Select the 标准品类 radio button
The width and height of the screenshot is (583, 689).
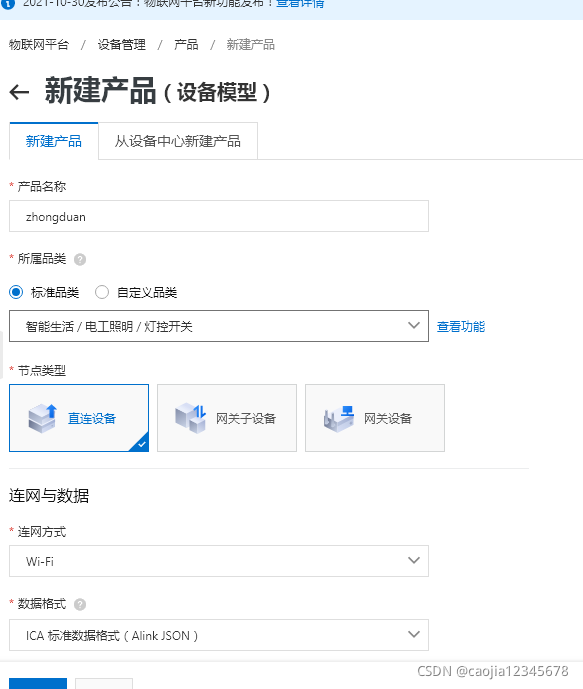tap(16, 292)
